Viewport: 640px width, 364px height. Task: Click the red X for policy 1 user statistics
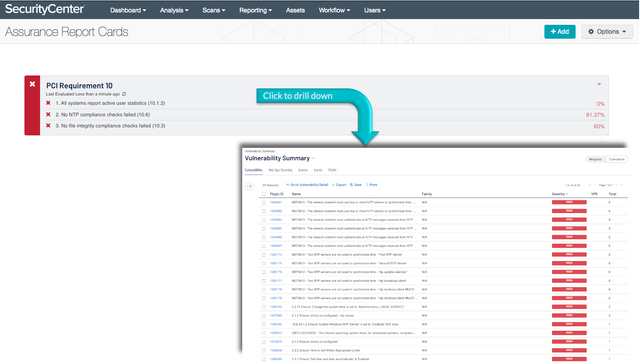pos(48,103)
